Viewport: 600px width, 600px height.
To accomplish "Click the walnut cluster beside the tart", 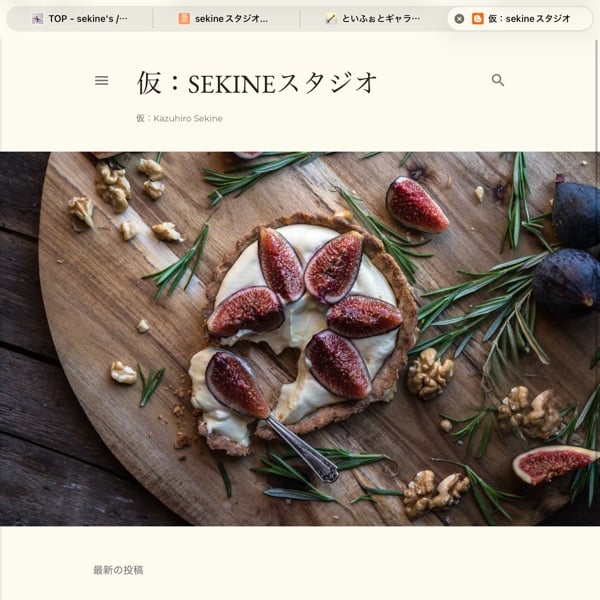I will coord(429,373).
